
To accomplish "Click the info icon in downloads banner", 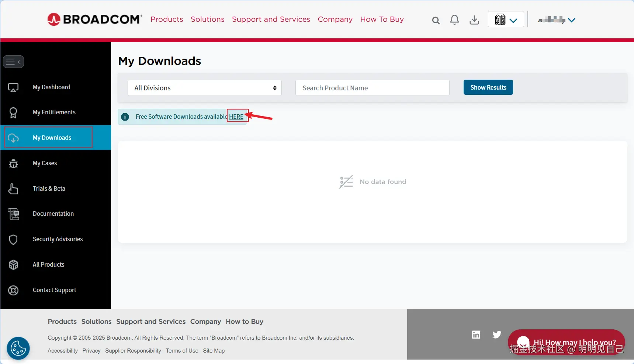I will tap(125, 117).
